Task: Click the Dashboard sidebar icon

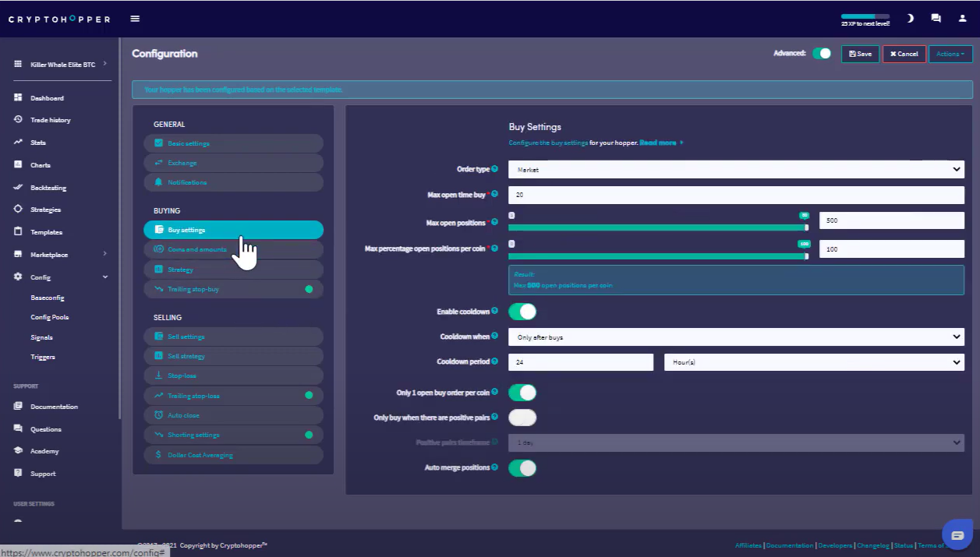Action: tap(18, 98)
